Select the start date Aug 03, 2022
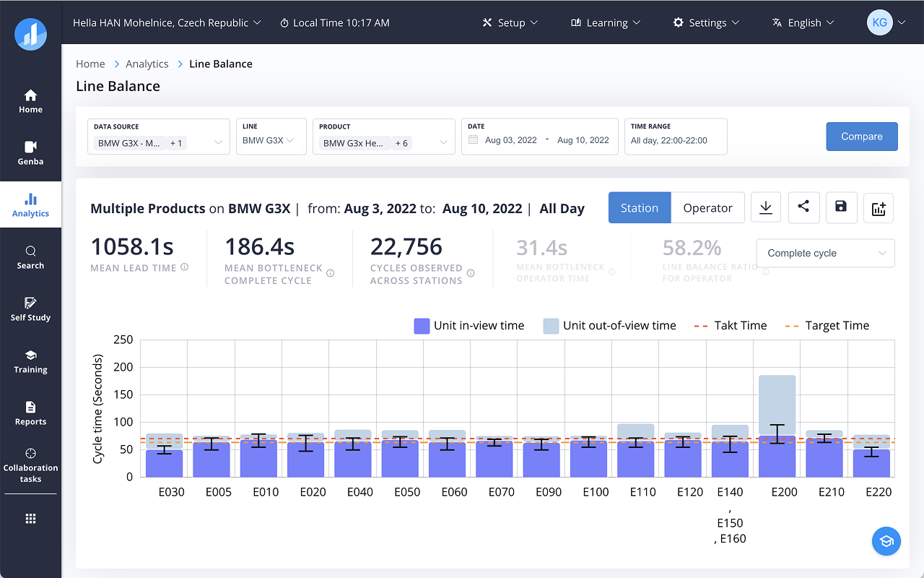The height and width of the screenshot is (578, 924). [x=511, y=140]
